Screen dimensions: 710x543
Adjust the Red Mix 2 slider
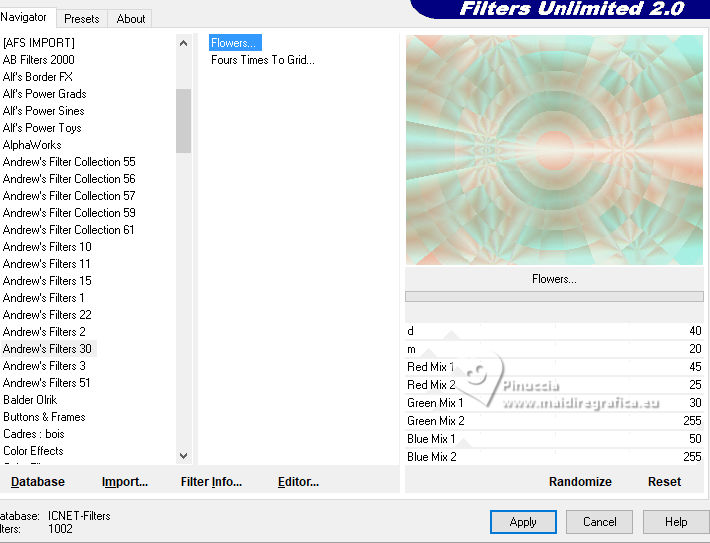554,385
